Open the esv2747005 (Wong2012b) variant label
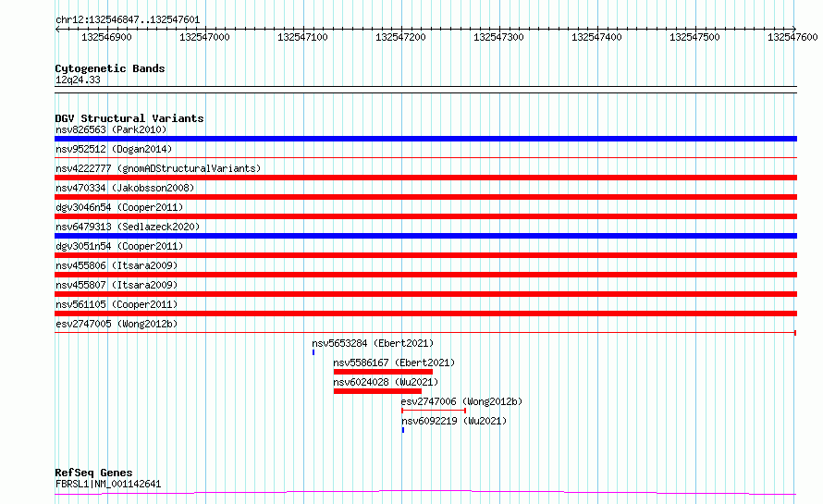Image resolution: width=823 pixels, height=504 pixels. [x=117, y=324]
